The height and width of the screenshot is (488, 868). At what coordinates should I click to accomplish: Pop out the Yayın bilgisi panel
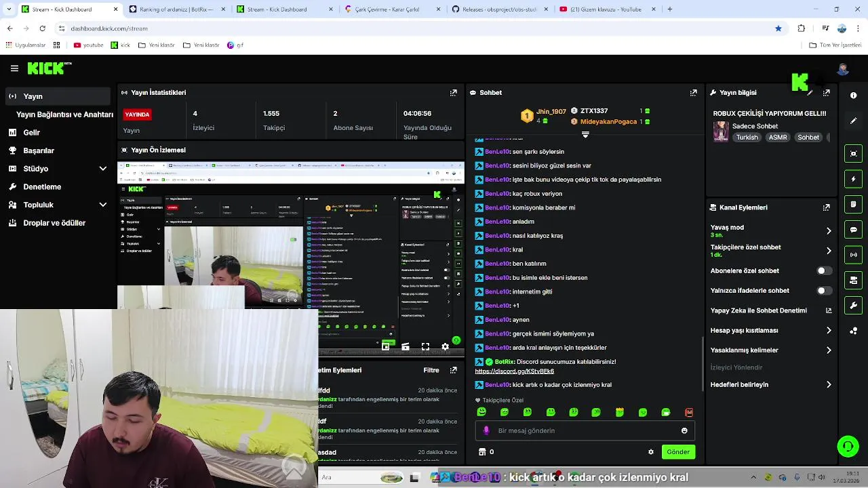pyautogui.click(x=826, y=93)
